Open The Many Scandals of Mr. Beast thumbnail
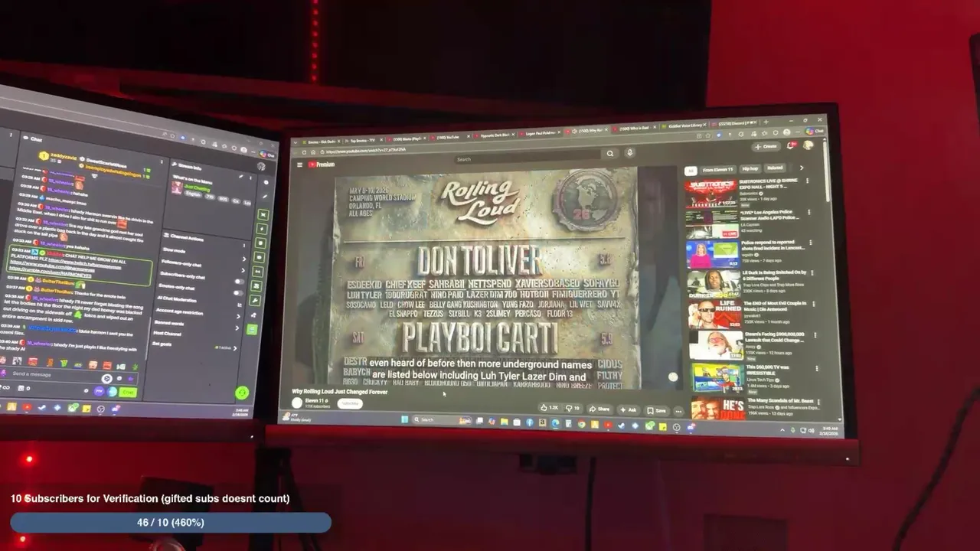980x551 pixels. click(x=717, y=409)
